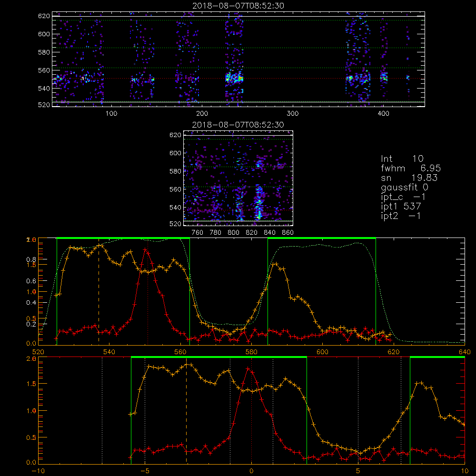Screen dimensions: 476x476
Task: Click x-axis label 5 on bottom profile plot
Action: (358, 471)
